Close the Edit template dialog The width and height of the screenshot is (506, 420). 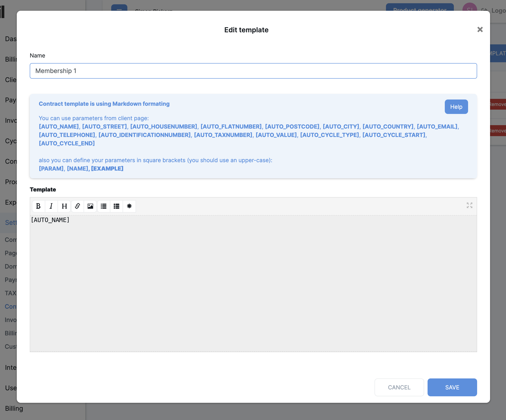pyautogui.click(x=480, y=30)
